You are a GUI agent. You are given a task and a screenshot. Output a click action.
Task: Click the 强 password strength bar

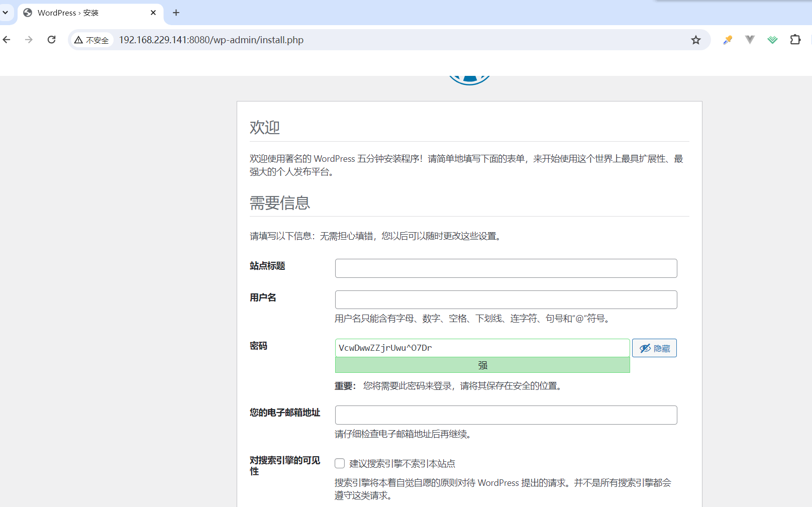point(482,365)
